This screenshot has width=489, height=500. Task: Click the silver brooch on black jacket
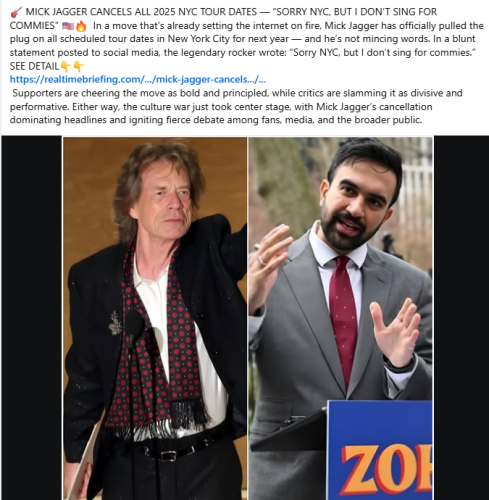[x=115, y=323]
